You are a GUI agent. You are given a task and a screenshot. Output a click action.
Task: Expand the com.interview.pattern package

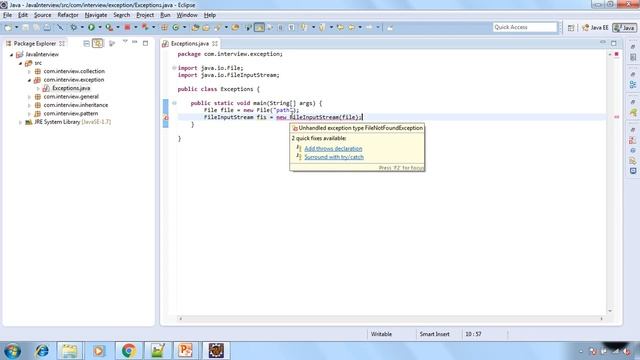[29, 113]
